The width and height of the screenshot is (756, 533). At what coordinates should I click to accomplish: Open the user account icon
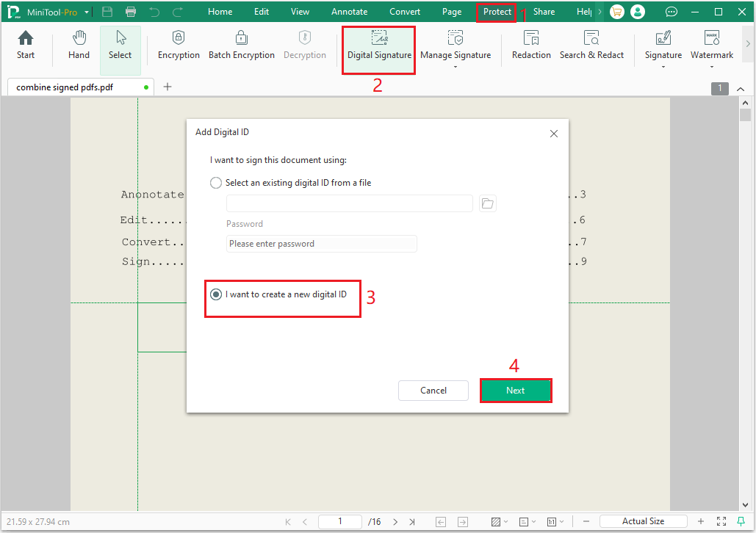[x=638, y=12]
